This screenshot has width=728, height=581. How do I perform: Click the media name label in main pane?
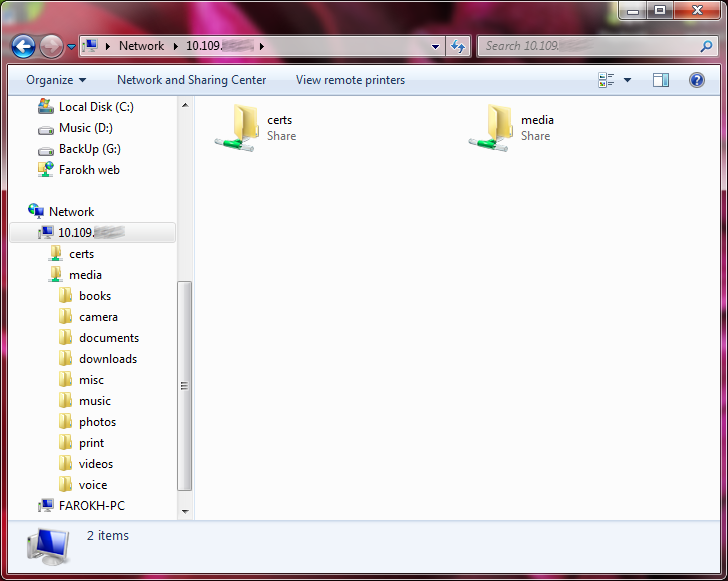tap(537, 120)
